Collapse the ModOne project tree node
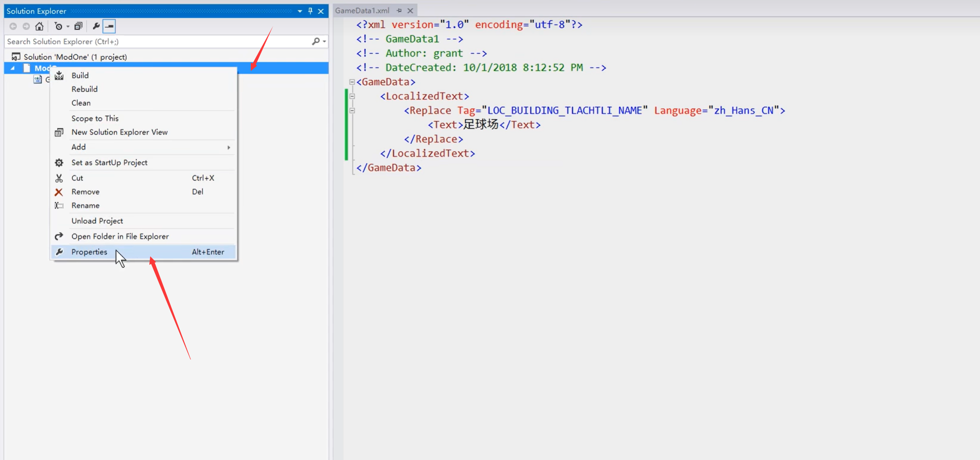Viewport: 980px width, 460px height. pos(13,68)
